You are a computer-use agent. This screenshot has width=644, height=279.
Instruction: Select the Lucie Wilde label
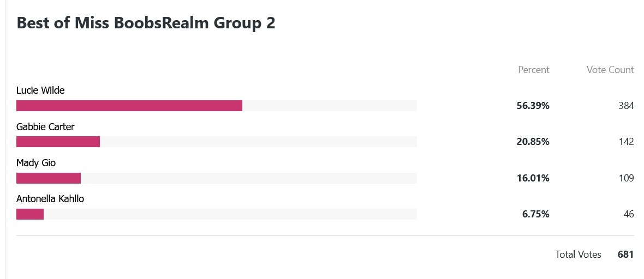40,90
